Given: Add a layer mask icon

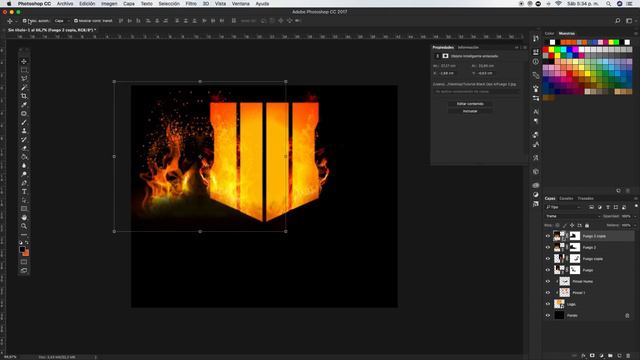Looking at the screenshot, I should [592, 356].
